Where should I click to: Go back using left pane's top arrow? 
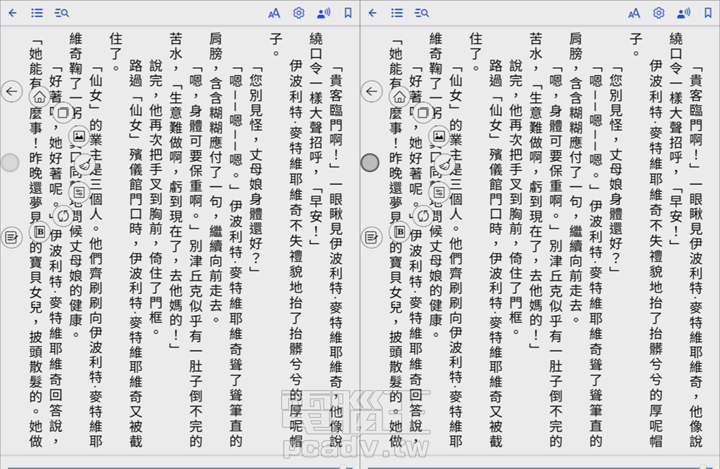pos(12,13)
